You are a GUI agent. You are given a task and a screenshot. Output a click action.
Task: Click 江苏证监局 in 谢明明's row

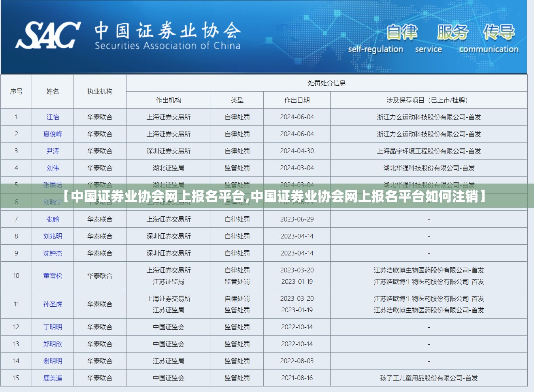click(169, 361)
